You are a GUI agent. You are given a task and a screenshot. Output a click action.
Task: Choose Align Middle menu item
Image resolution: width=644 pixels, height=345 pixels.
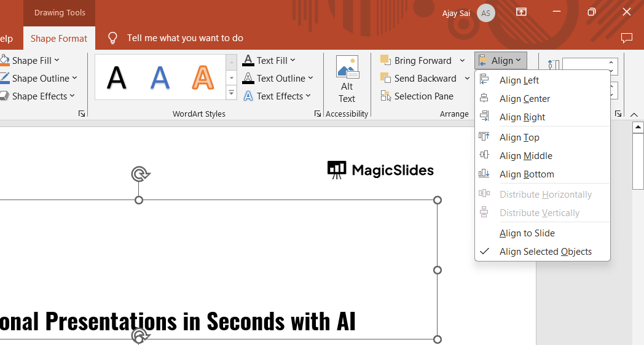542,155
